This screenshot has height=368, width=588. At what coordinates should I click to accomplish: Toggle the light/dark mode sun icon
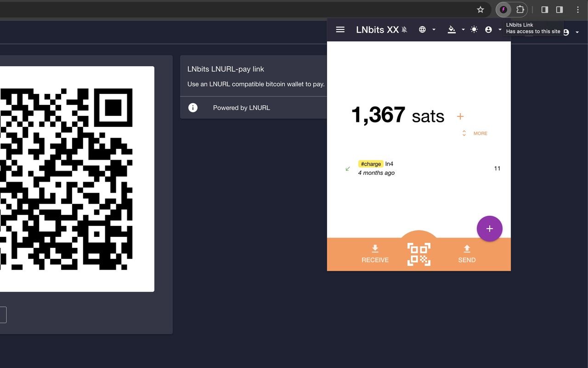point(474,29)
